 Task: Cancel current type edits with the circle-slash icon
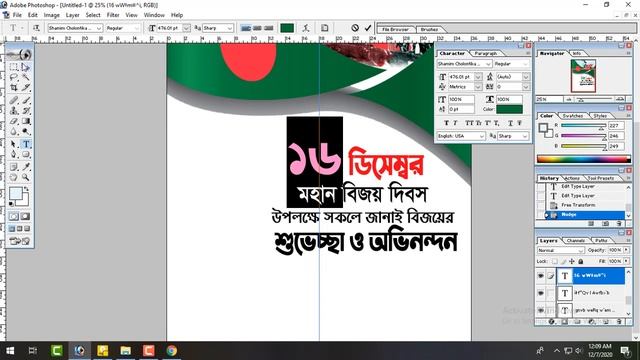(x=355, y=28)
